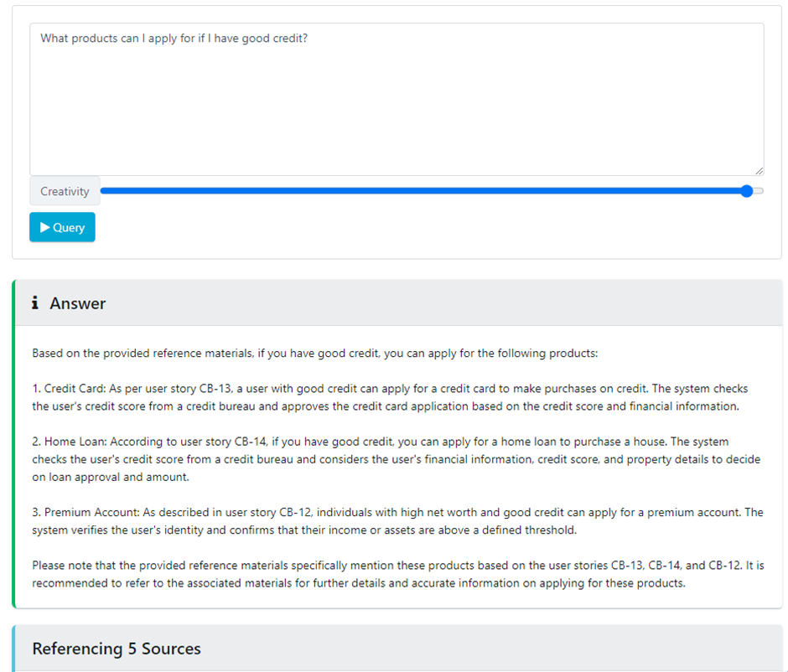Click the blue filled Creativity slider track
788x672 pixels.
pos(419,191)
